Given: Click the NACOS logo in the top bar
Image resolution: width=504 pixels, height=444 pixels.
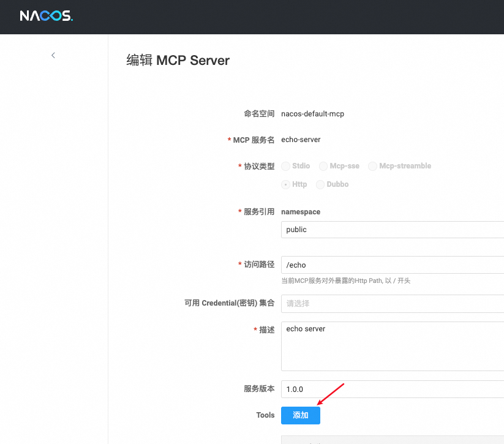Looking at the screenshot, I should tap(45, 16).
